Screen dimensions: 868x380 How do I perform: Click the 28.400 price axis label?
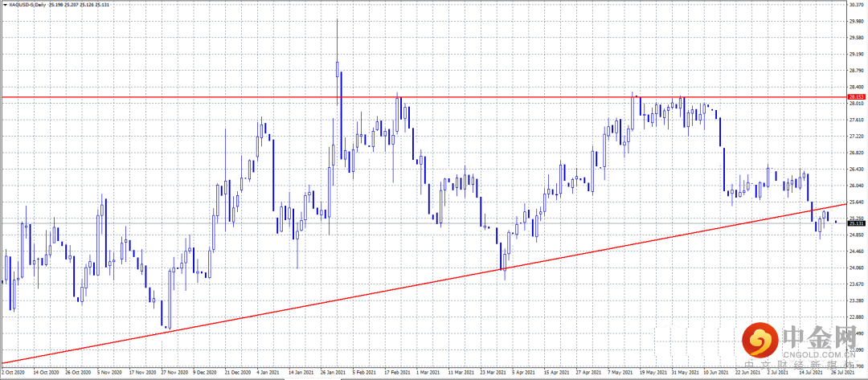857,87
